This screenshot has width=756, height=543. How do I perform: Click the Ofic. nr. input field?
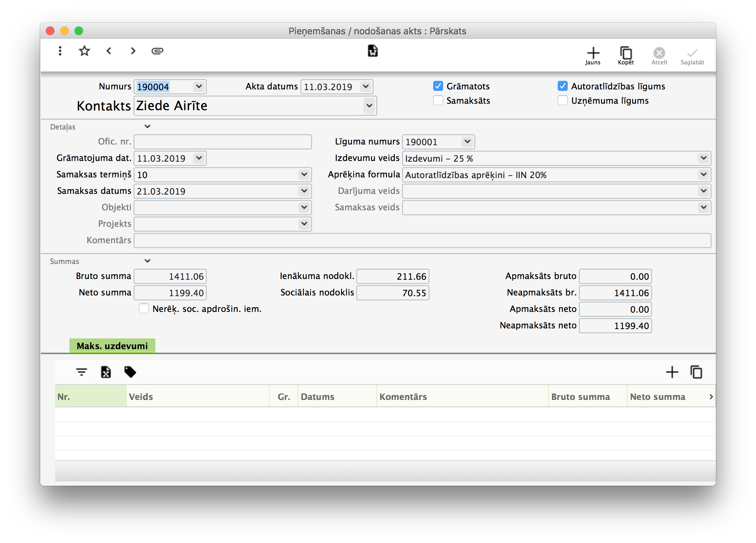[223, 142]
